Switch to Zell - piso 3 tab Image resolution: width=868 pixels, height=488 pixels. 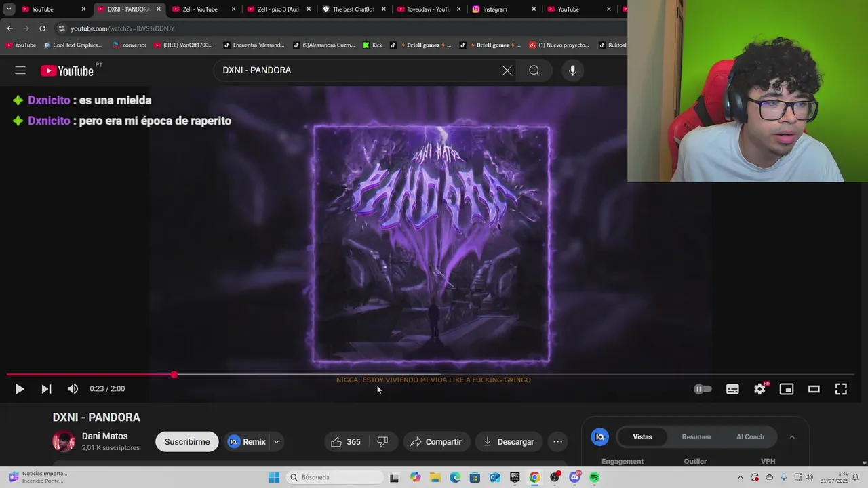278,9
